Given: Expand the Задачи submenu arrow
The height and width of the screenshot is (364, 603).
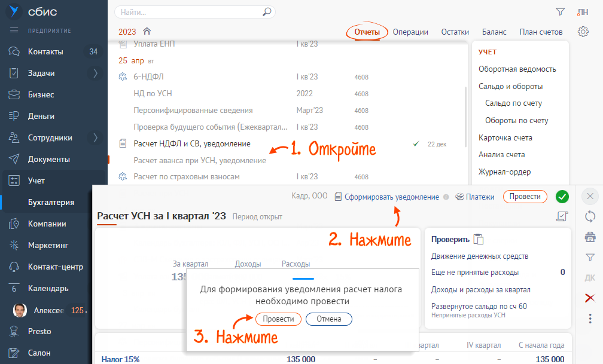Looking at the screenshot, I should coord(95,74).
